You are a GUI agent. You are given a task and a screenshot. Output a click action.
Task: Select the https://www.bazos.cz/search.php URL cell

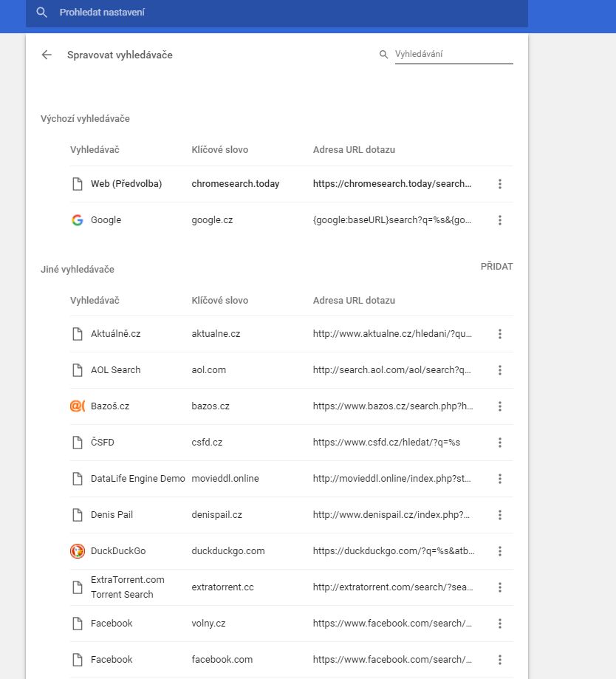click(x=393, y=406)
